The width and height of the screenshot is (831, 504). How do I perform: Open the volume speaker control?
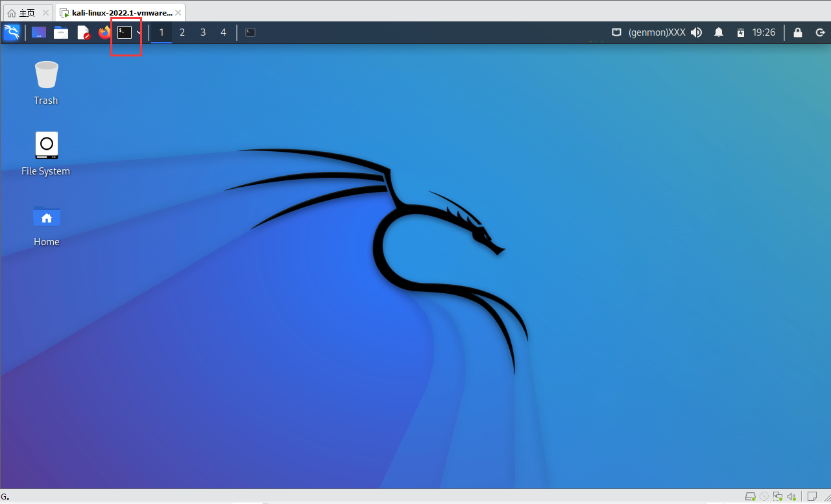click(x=697, y=32)
